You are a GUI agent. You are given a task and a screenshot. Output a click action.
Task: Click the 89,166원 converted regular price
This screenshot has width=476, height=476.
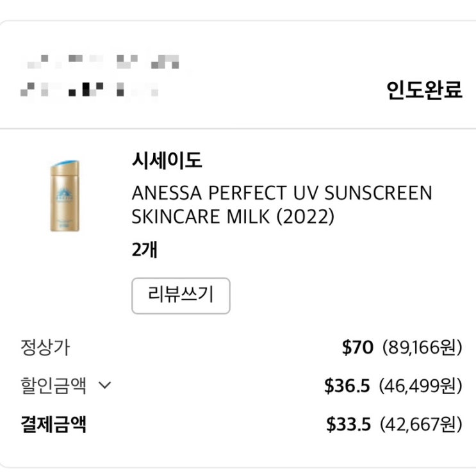click(x=422, y=348)
